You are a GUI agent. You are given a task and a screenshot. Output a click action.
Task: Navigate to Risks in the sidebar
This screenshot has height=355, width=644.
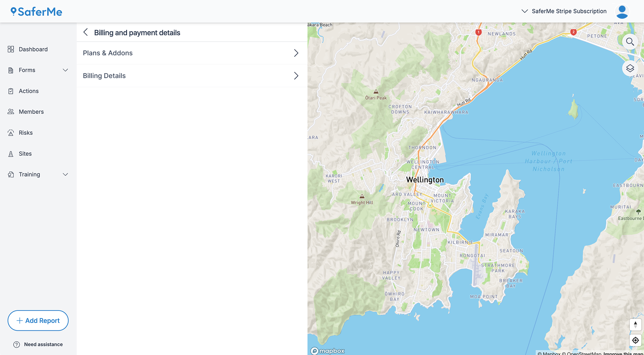[x=25, y=133]
